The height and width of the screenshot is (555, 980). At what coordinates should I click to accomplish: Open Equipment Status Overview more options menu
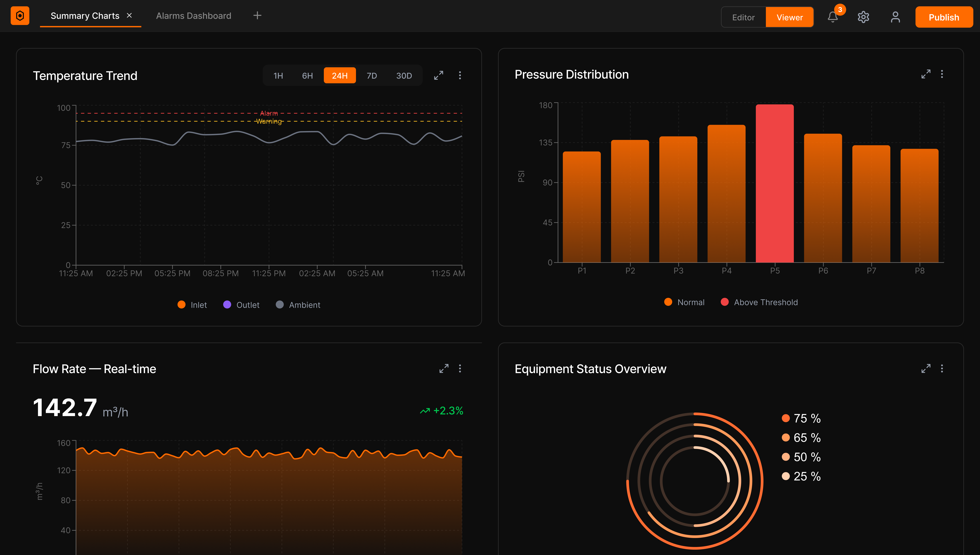(942, 369)
